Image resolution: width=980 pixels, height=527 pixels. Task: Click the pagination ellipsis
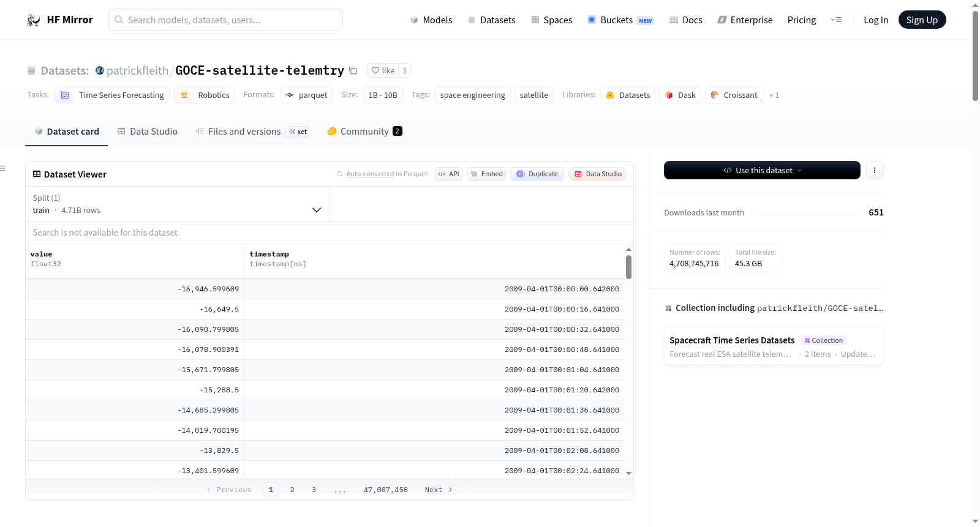click(340, 490)
